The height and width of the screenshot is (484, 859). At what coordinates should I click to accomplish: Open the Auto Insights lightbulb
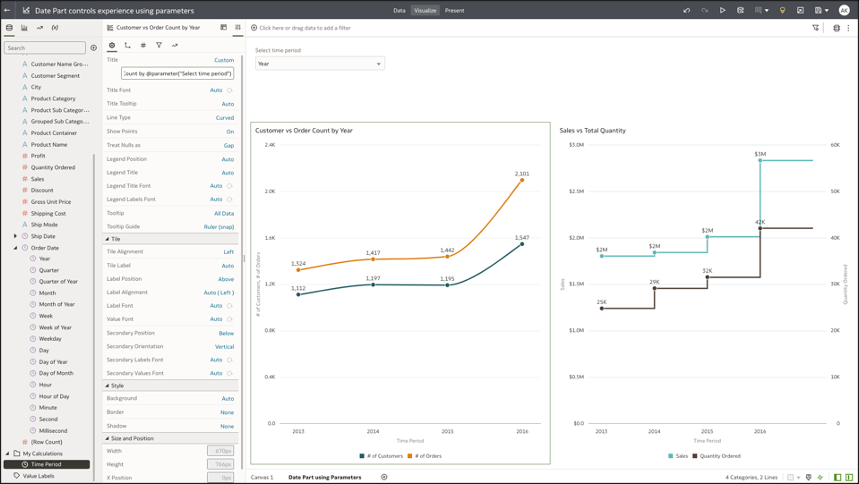click(x=783, y=10)
